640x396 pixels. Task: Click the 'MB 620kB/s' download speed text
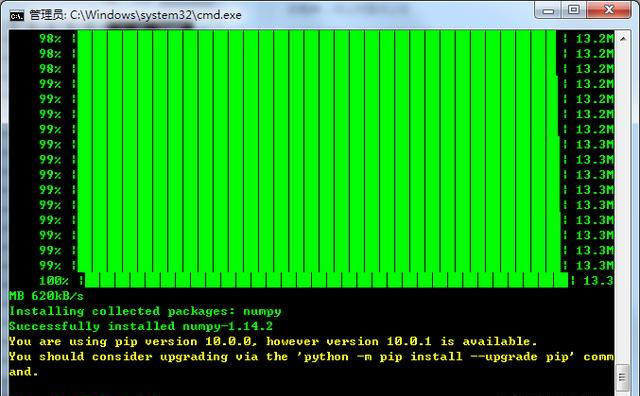click(x=46, y=296)
